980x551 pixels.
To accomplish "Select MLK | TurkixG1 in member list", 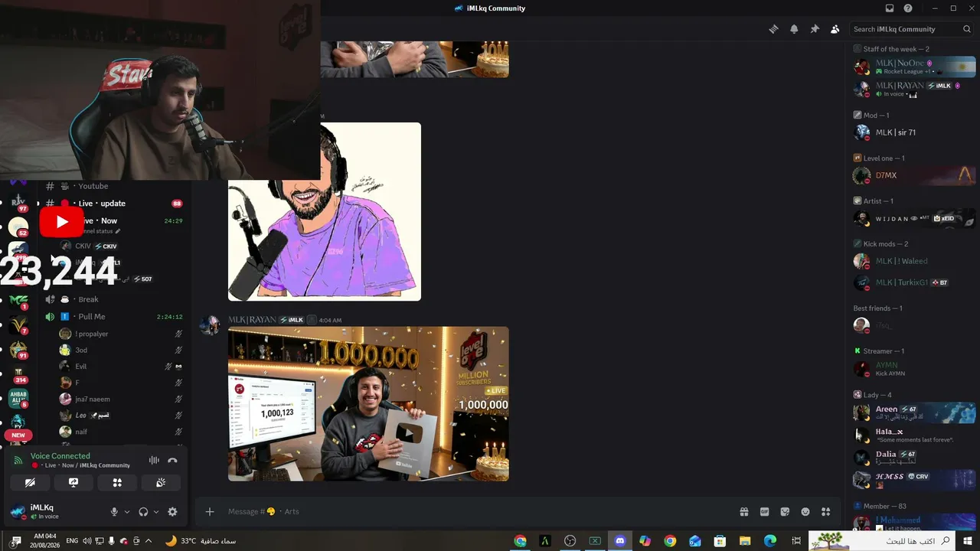I will 914,282.
